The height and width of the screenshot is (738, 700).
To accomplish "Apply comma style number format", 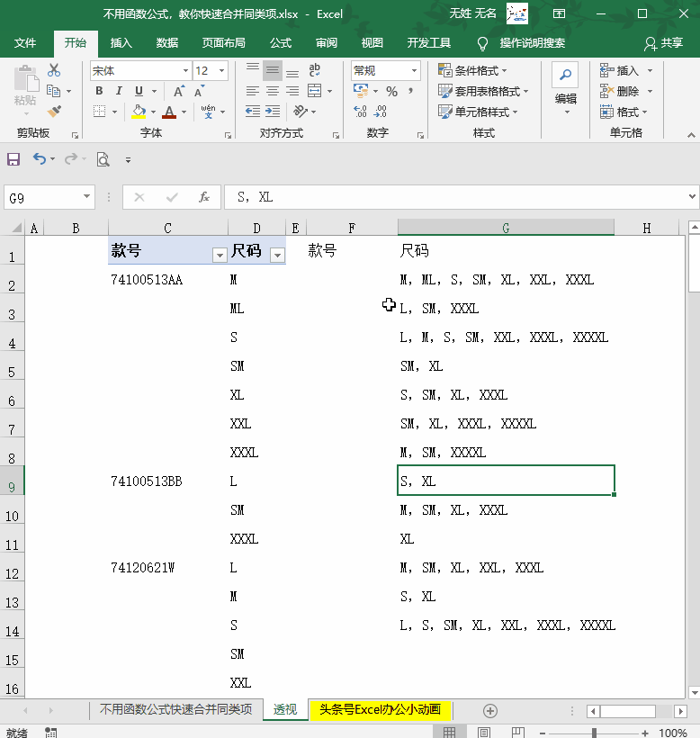I will (x=410, y=90).
